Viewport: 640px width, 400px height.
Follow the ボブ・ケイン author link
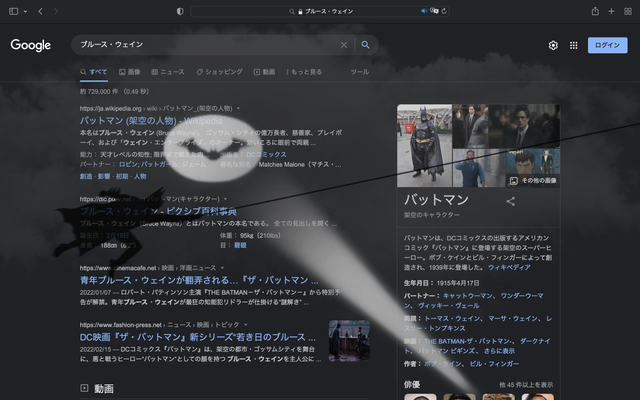(x=443, y=364)
